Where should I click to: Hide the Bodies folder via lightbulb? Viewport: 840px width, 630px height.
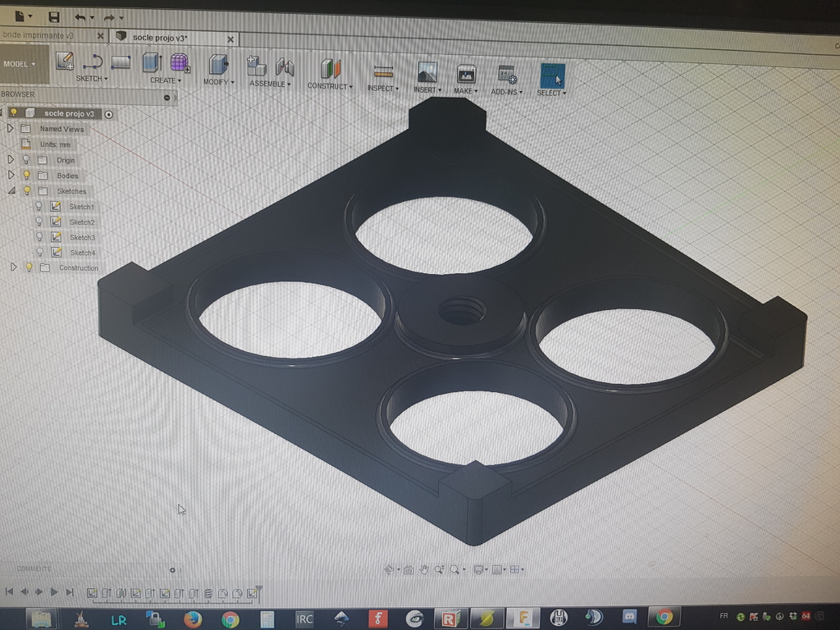tap(26, 176)
